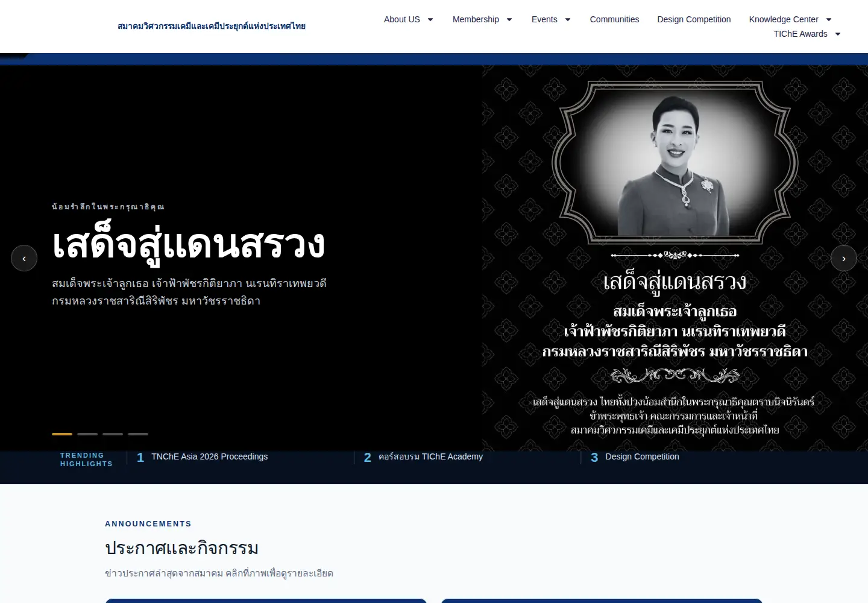
Task: Click the เสด็จสู่แดนสรวง slide headline
Action: point(189,244)
